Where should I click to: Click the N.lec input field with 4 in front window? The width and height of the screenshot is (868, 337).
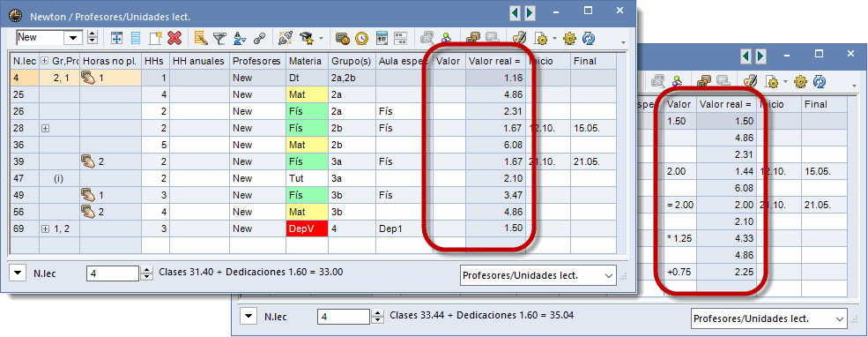tap(113, 273)
